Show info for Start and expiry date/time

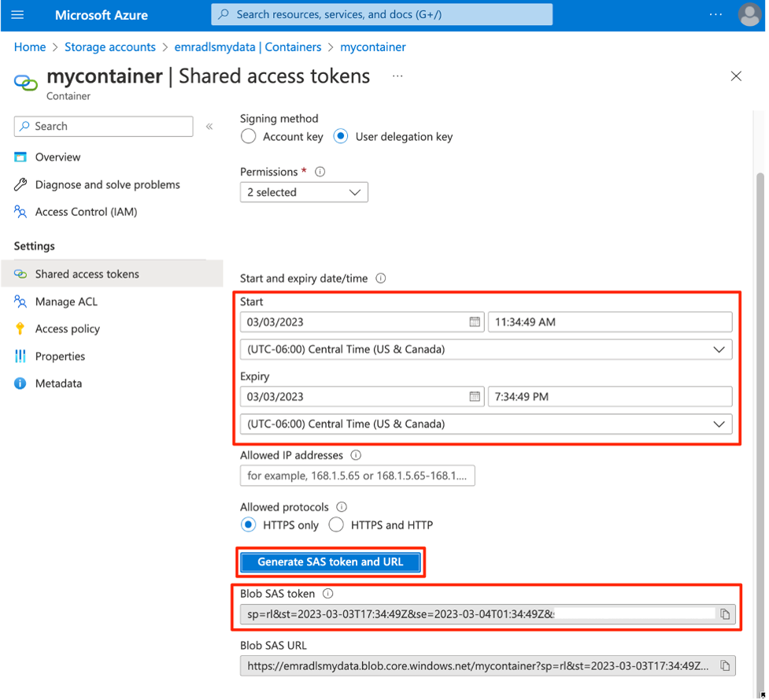(381, 279)
